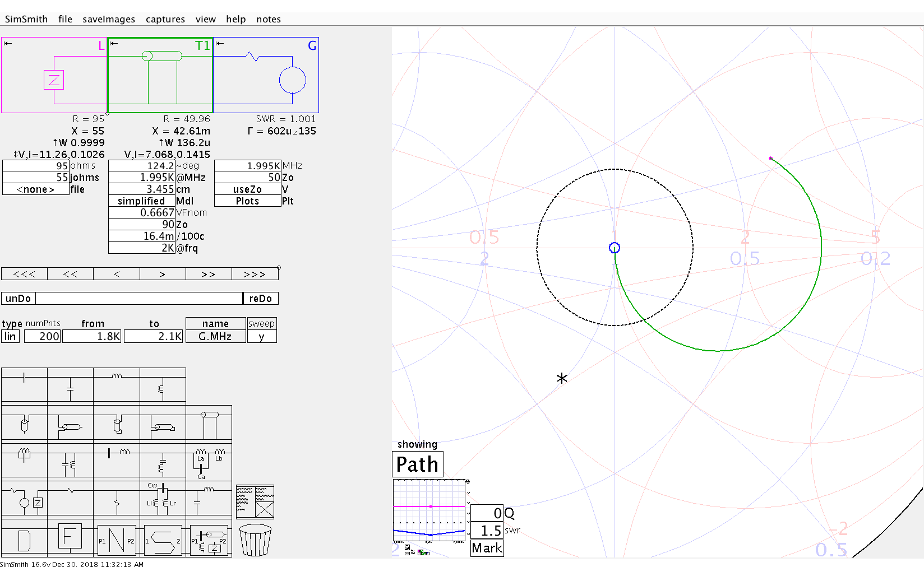This screenshot has height=567, width=924.
Task: Pick the series capacitor component
Action: coord(24,384)
